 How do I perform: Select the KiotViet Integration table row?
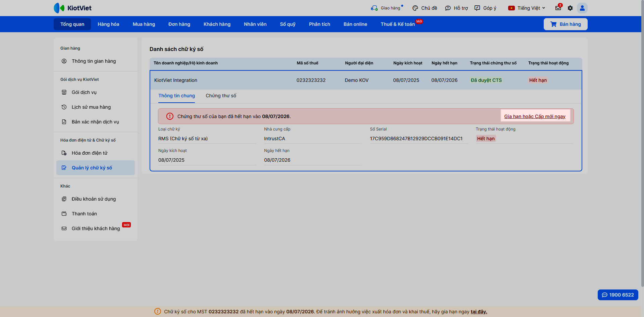366,80
